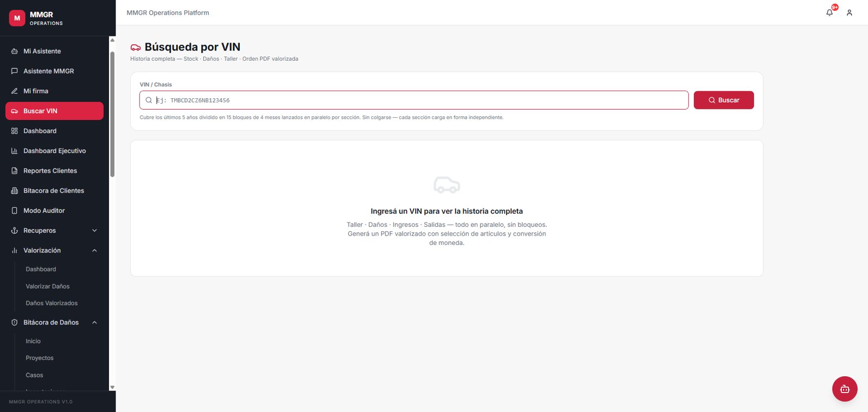This screenshot has width=868, height=412.
Task: Click the Bitacora de Clientes building icon
Action: tap(15, 191)
